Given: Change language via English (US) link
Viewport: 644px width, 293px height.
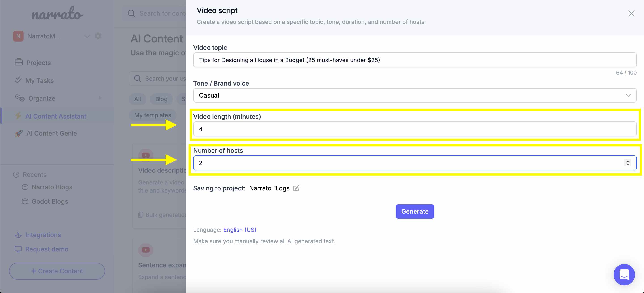Looking at the screenshot, I should tap(239, 230).
